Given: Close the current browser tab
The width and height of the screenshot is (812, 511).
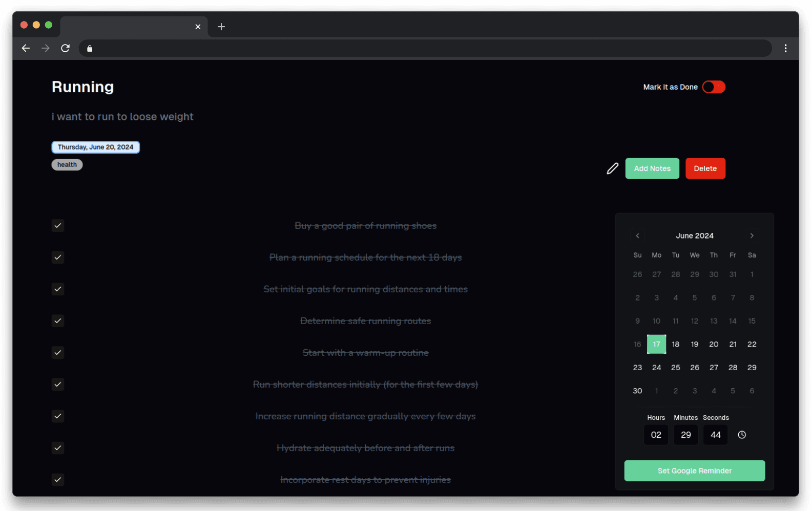Looking at the screenshot, I should [198, 27].
